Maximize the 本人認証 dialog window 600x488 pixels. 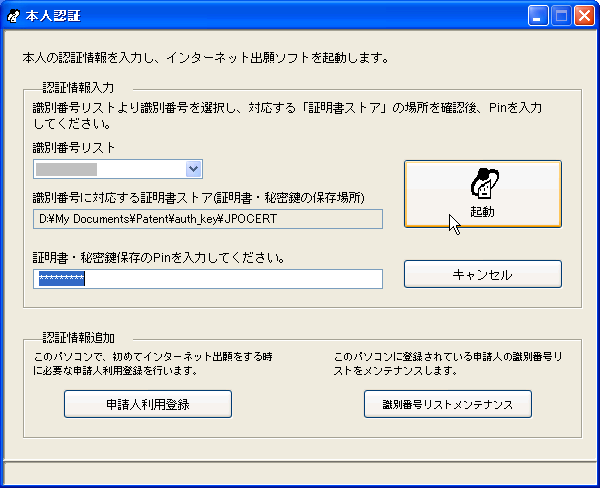[x=560, y=16]
